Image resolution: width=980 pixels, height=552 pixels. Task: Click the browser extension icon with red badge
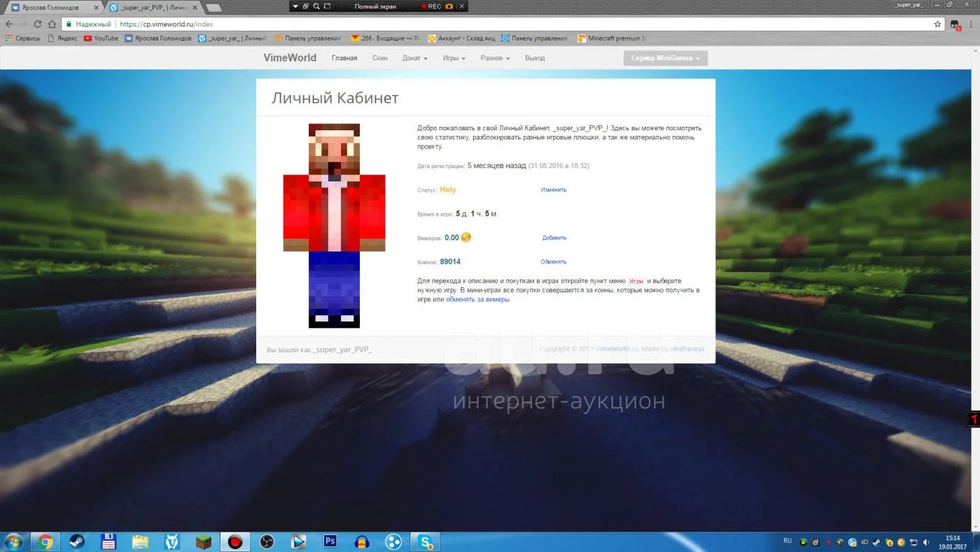click(956, 25)
